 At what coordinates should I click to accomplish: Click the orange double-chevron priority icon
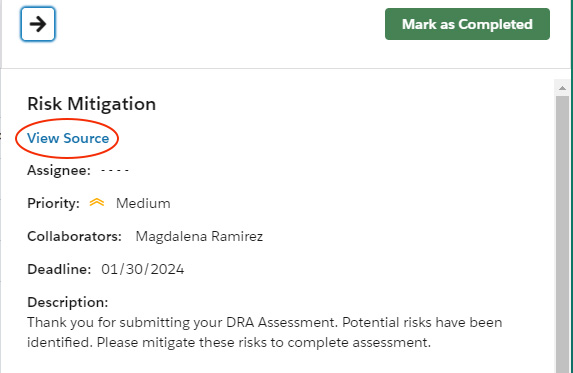pyautogui.click(x=97, y=202)
